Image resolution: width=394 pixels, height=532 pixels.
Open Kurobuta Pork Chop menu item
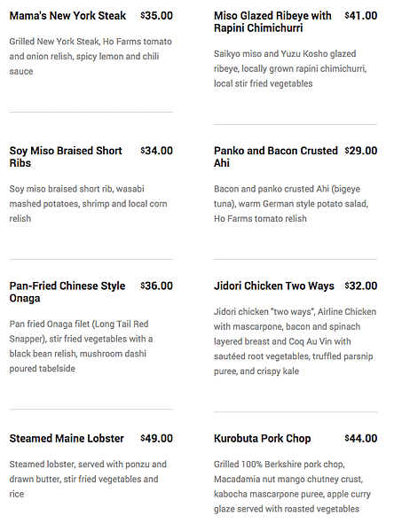[262, 438]
